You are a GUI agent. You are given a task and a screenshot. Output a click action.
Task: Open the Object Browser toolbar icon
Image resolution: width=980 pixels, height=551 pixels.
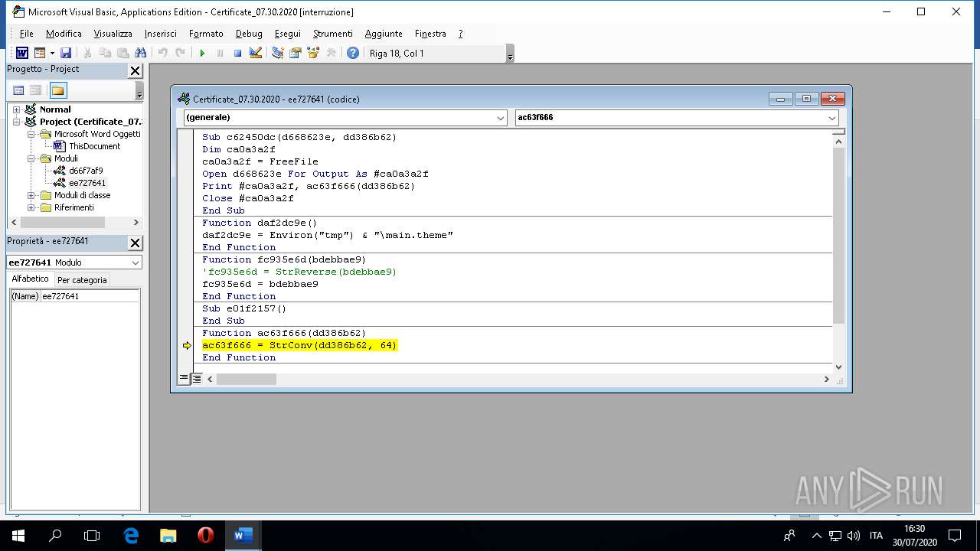[x=312, y=53]
